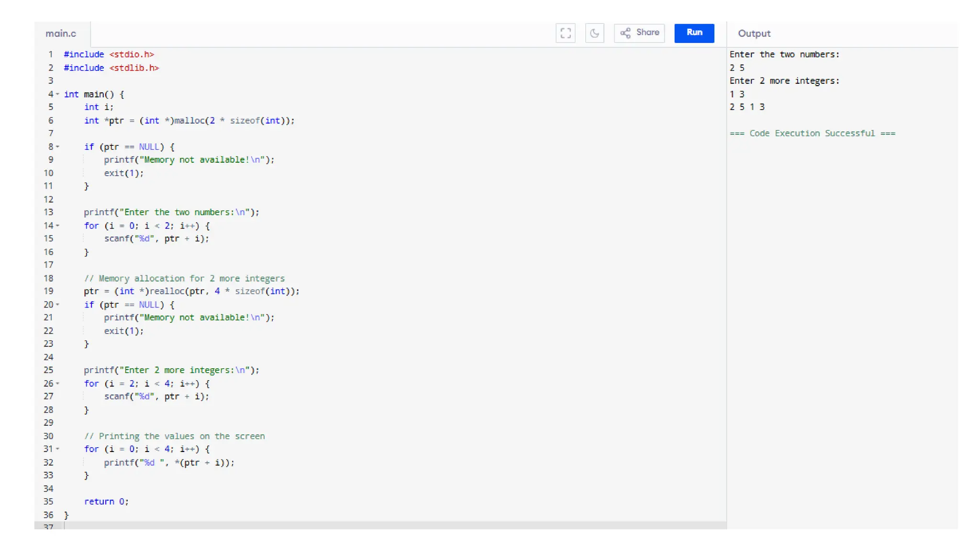Toggle dark mode with moon icon
The height and width of the screenshot is (551, 980).
(594, 33)
